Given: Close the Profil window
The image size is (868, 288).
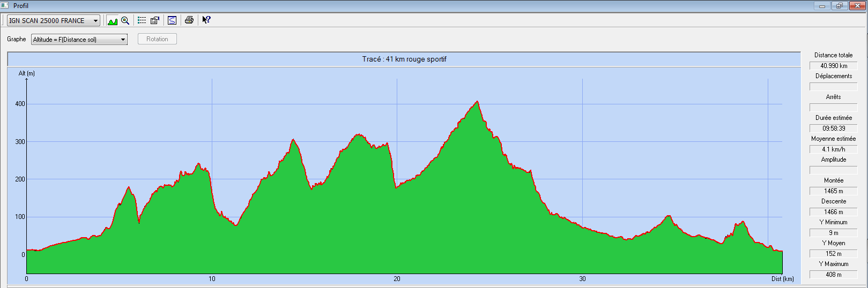Looking at the screenshot, I should click(856, 6).
